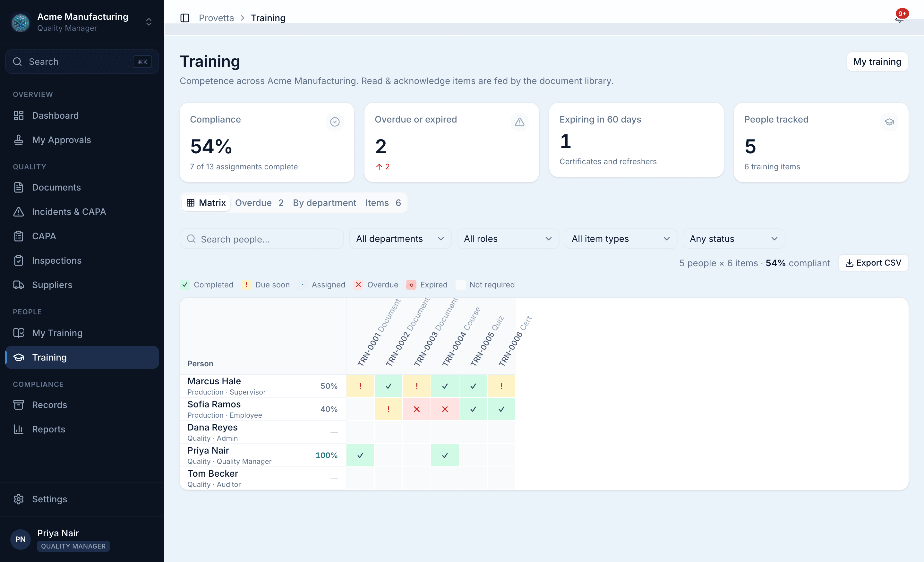
Task: Click the People tracked graduation cap icon
Action: click(889, 122)
